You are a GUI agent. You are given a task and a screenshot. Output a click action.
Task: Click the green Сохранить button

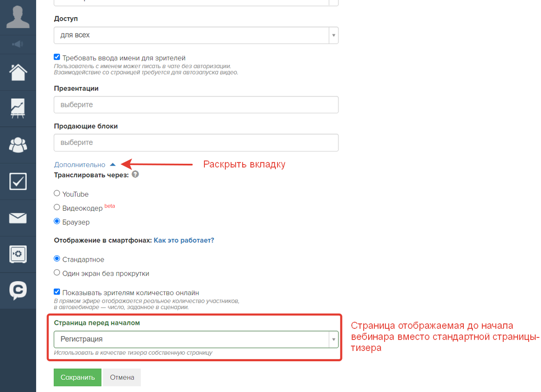coord(78,377)
